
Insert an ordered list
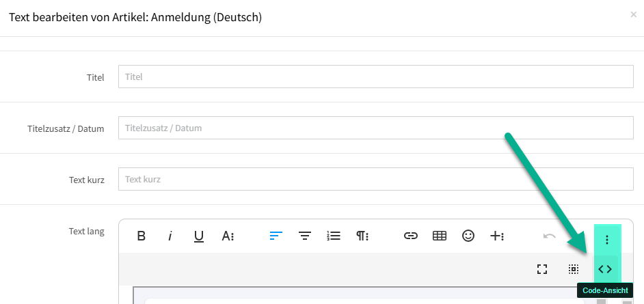pyautogui.click(x=334, y=236)
